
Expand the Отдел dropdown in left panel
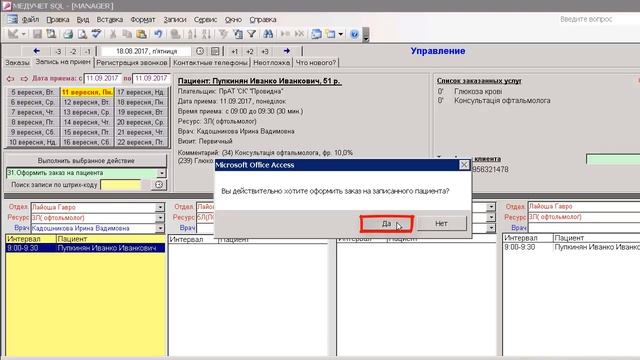(160, 207)
